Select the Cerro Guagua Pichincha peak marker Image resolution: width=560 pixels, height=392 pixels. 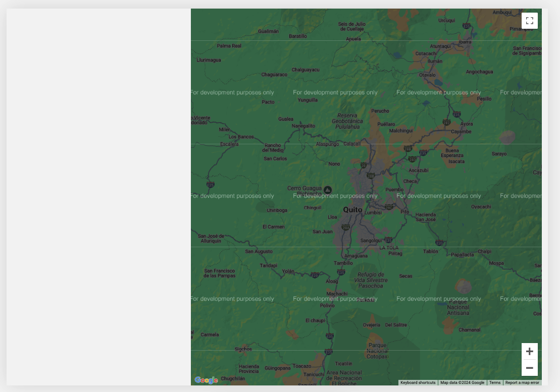pyautogui.click(x=328, y=190)
